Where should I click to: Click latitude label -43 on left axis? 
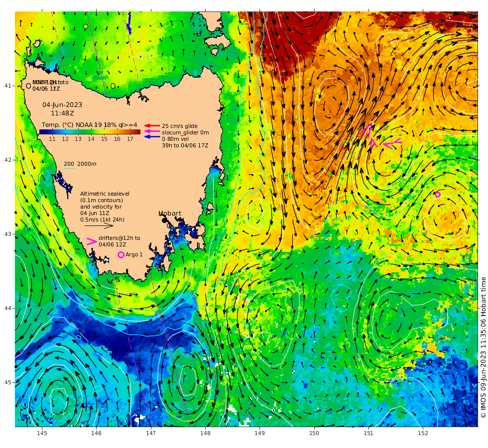pyautogui.click(x=7, y=234)
